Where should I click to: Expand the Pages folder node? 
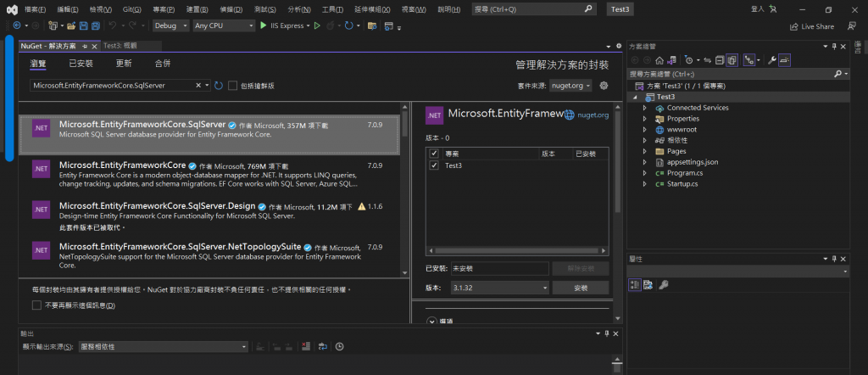(644, 151)
